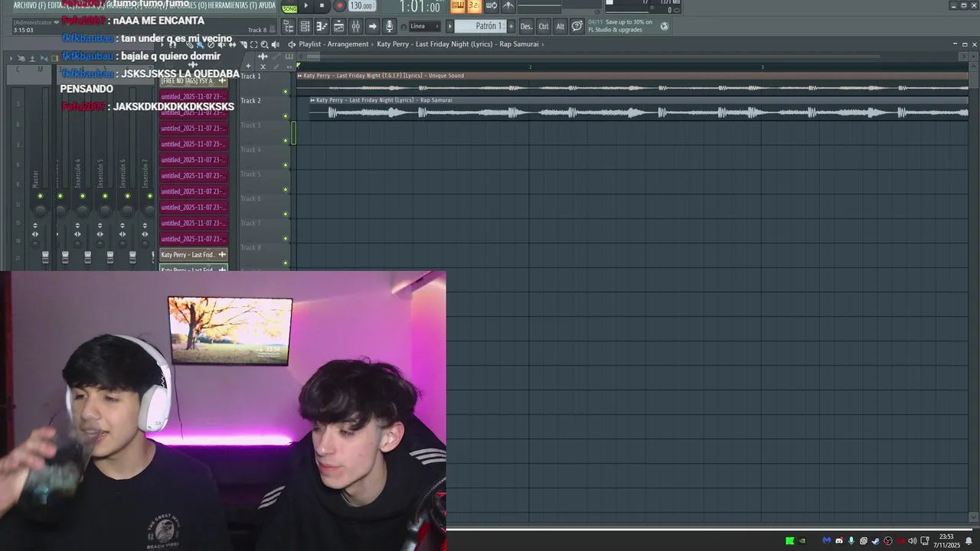Select the slice tool in playlist

click(x=243, y=44)
